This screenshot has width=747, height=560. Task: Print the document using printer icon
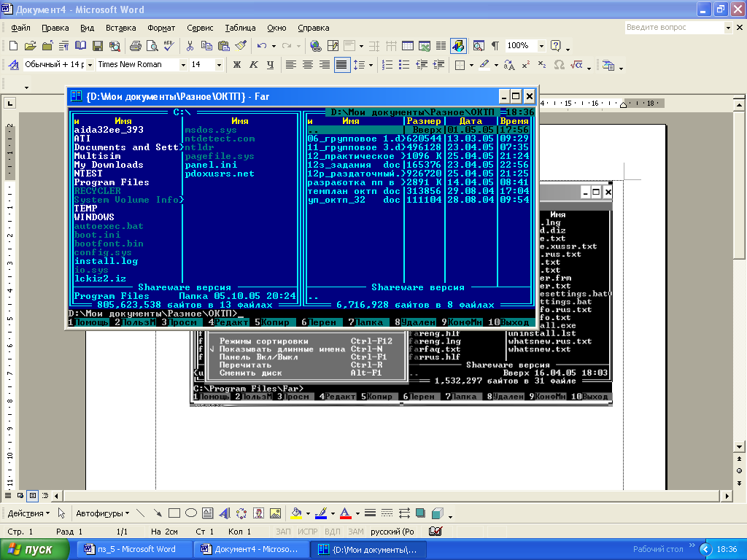136,46
